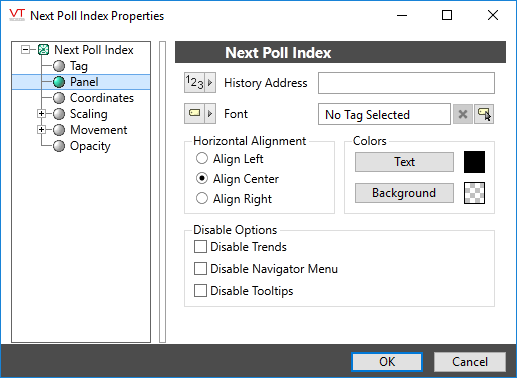Image resolution: width=517 pixels, height=378 pixels.
Task: Click the black Text color swatch
Action: (x=474, y=162)
